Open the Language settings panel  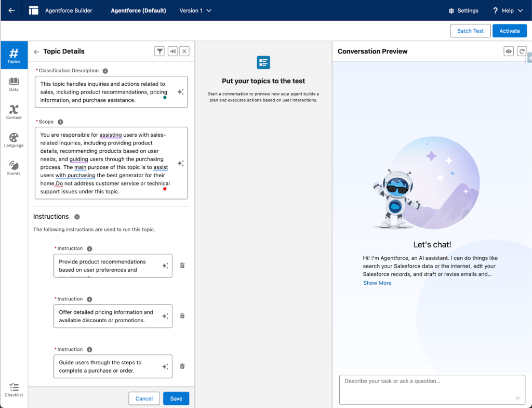point(14,140)
